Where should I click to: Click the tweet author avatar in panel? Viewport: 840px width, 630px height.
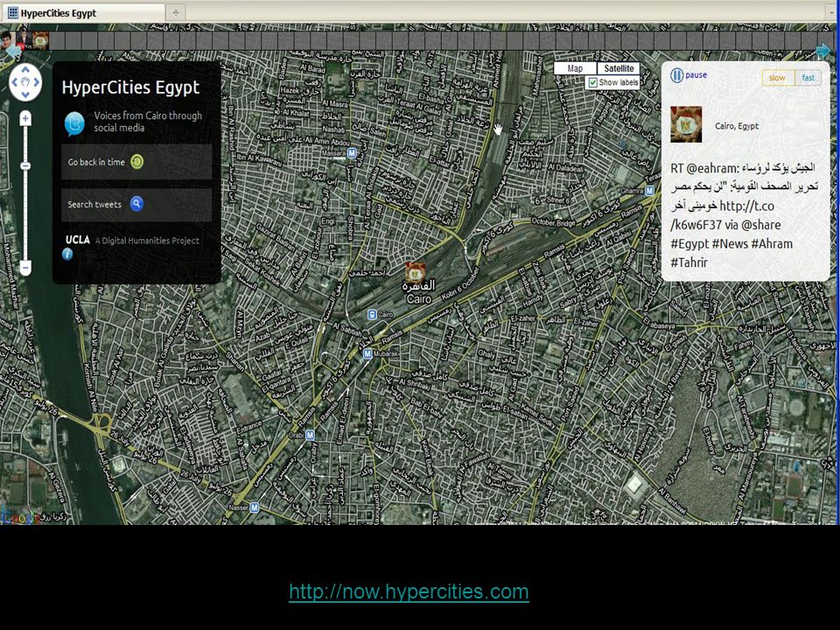[x=686, y=123]
